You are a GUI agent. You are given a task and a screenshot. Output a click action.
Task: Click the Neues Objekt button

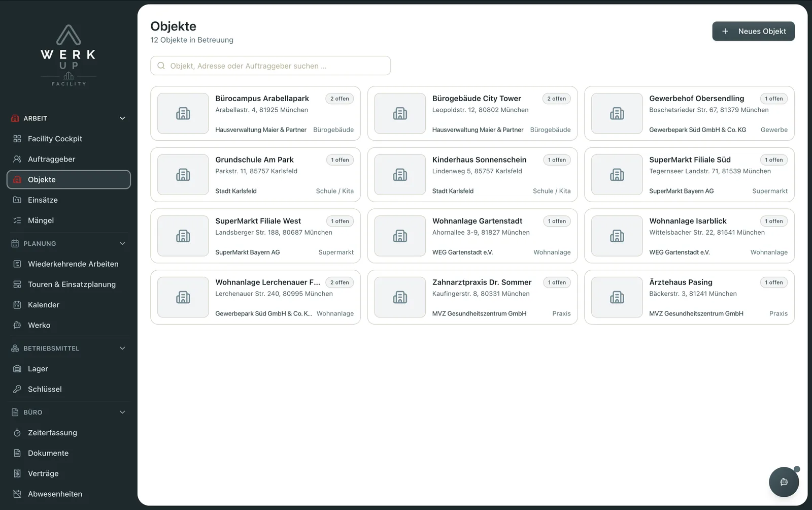click(x=753, y=31)
